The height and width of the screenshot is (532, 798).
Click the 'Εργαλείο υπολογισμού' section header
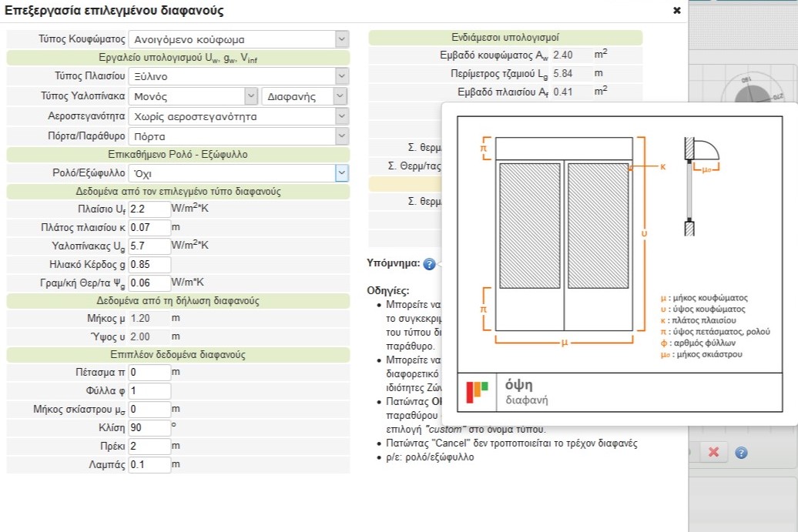pyautogui.click(x=178, y=58)
